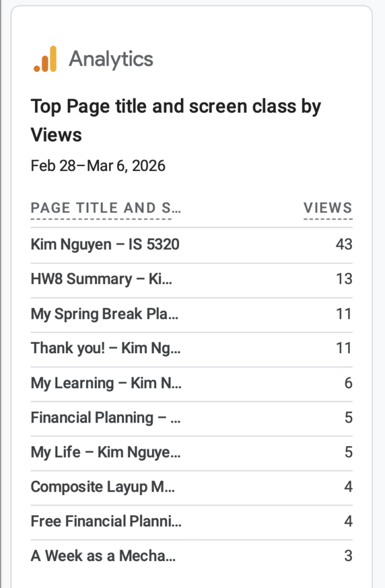Click the 13 views count for HW8 Summary
This screenshot has height=588, width=385.
(x=344, y=279)
